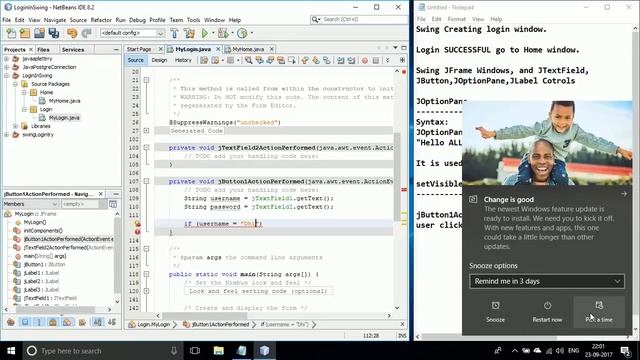Viewport: 640px width, 360px height.
Task: Click Pick a time in notification
Action: 599,312
